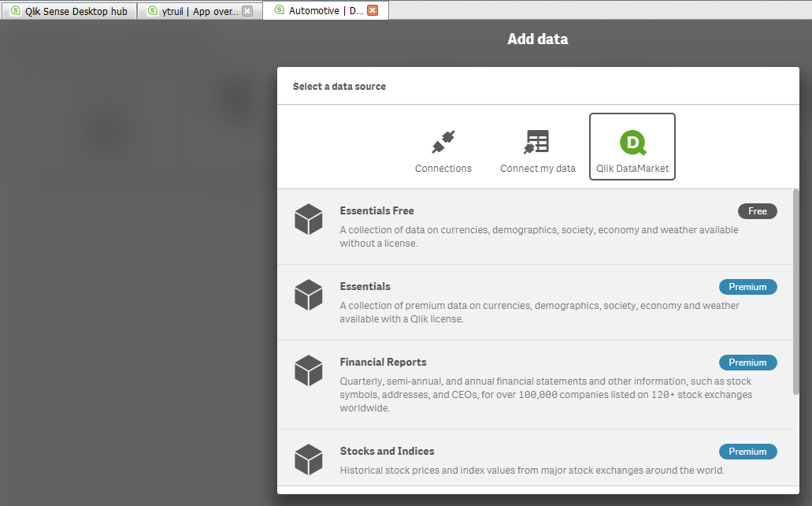Click the cube icon beside Essentials premium

(x=309, y=295)
